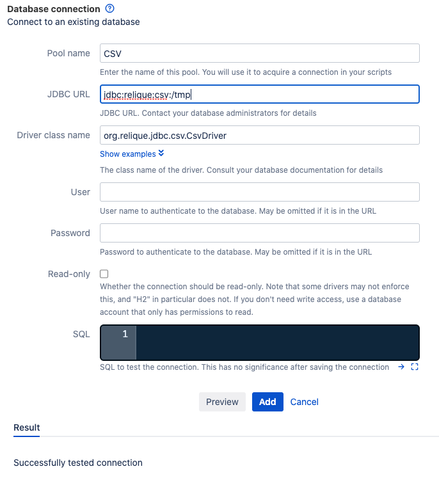Click the arrow icon below the SQL editor

click(x=401, y=367)
